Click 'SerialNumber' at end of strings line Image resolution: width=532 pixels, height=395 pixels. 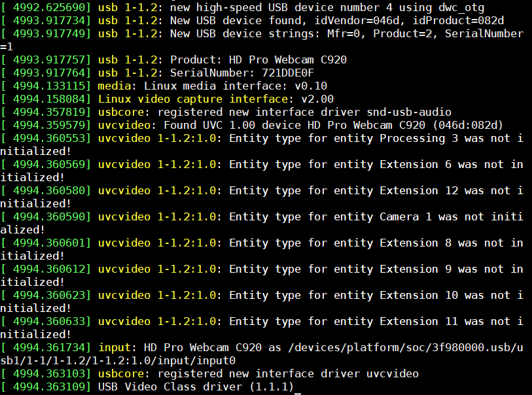pos(484,34)
